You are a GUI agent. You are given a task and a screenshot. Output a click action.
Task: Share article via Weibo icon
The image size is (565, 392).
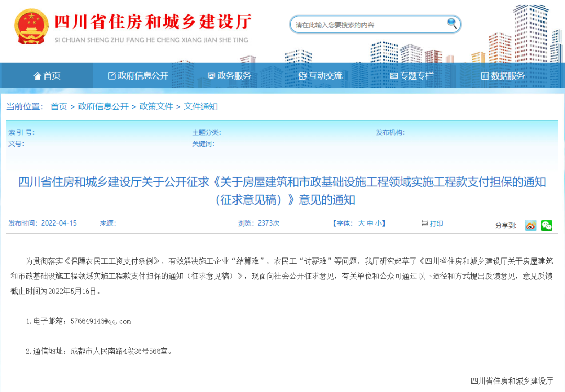coord(530,226)
